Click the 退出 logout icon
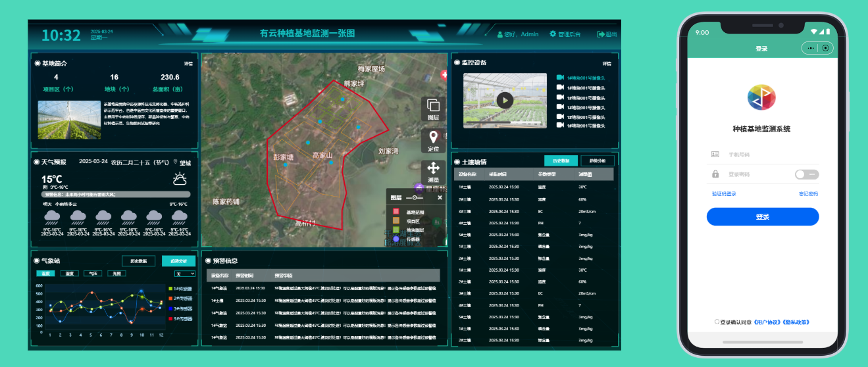The height and width of the screenshot is (367, 868). pyautogui.click(x=600, y=34)
